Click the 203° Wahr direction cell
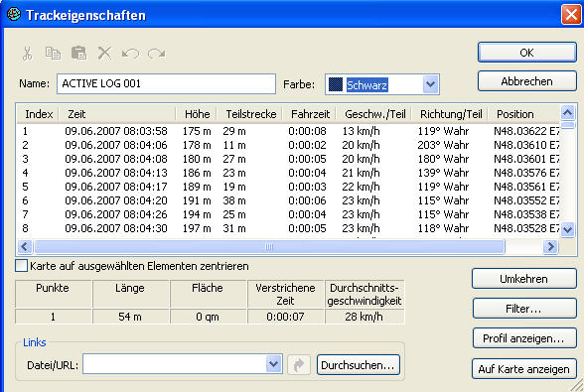Viewport: 584px width, 392px height. (443, 145)
